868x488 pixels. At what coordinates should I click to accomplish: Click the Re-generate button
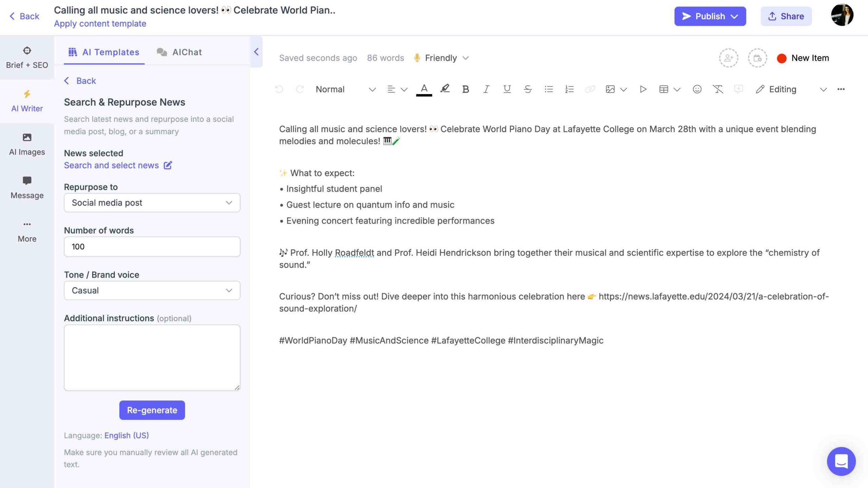point(152,410)
